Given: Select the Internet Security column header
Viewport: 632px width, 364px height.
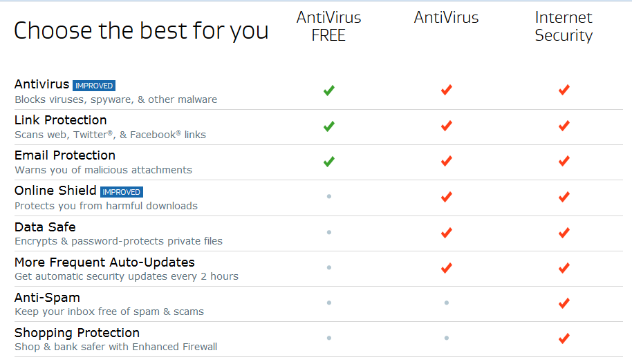Looking at the screenshot, I should coord(564,26).
